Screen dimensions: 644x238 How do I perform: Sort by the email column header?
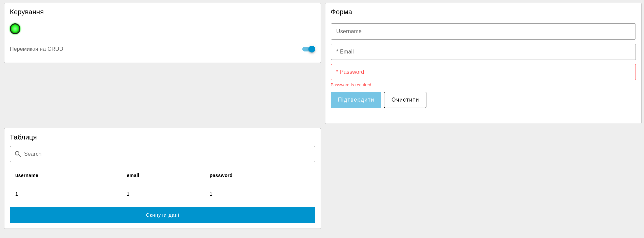coord(133,175)
